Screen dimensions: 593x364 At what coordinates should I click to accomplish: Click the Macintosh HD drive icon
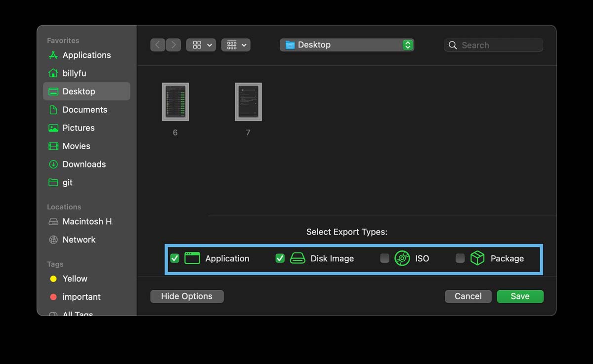tap(53, 221)
